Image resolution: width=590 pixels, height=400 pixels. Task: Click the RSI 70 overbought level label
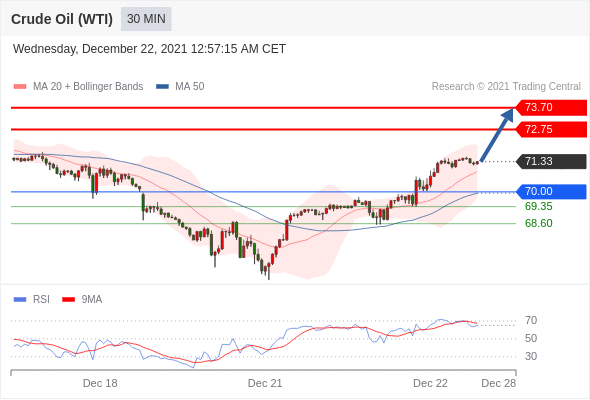click(531, 321)
